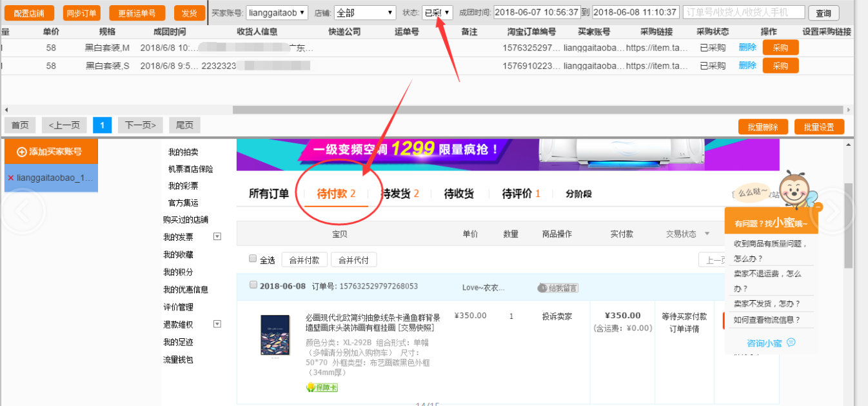Click the left scroll arrow of table scrollbar

(x=6, y=110)
